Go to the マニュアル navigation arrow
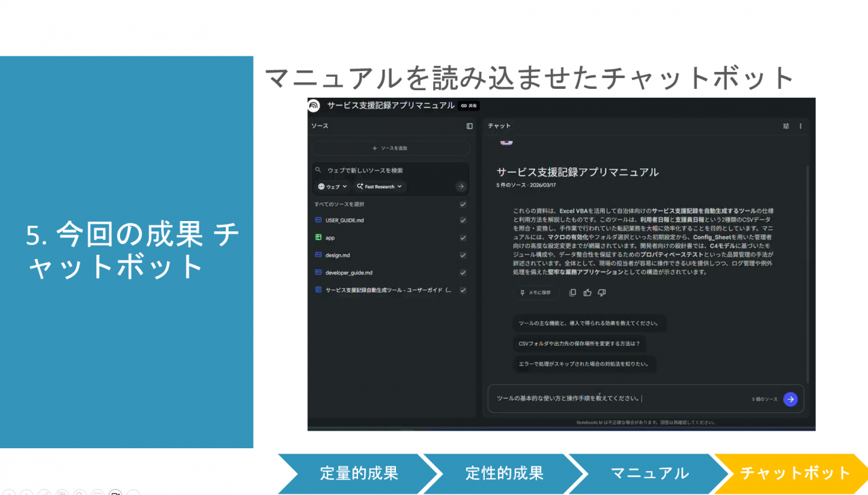This screenshot has height=495, width=868. tap(650, 473)
